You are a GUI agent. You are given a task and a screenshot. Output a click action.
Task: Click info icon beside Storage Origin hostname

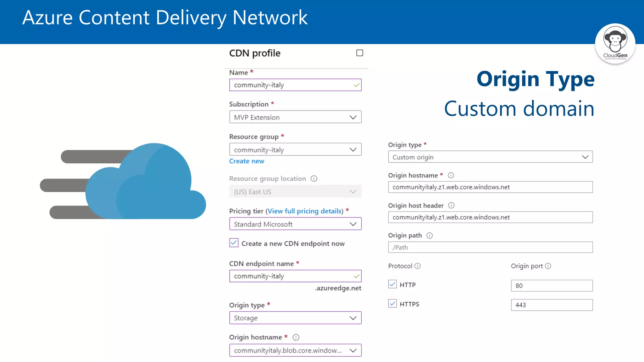[x=296, y=337]
